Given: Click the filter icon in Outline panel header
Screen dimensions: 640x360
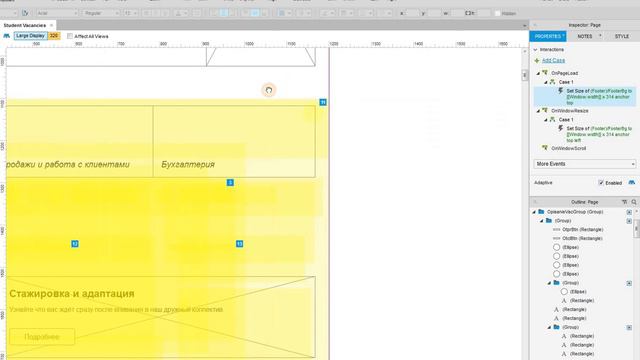Looking at the screenshot, I should (624, 202).
